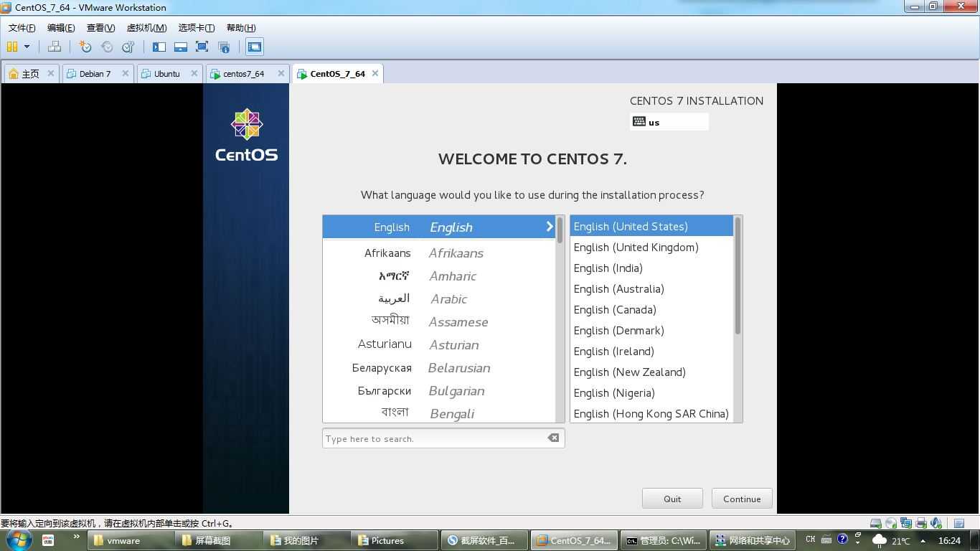Click the hard disk device status icon
The width and height of the screenshot is (980, 551).
[875, 523]
